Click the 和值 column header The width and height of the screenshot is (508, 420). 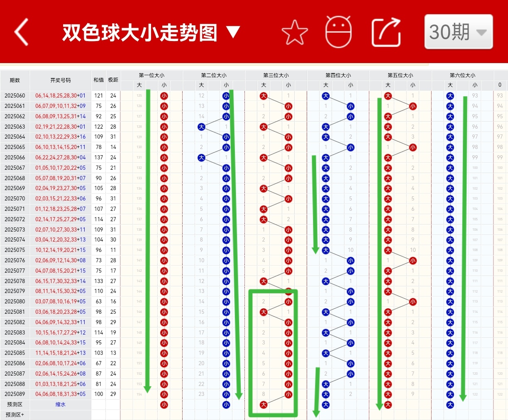tap(98, 80)
